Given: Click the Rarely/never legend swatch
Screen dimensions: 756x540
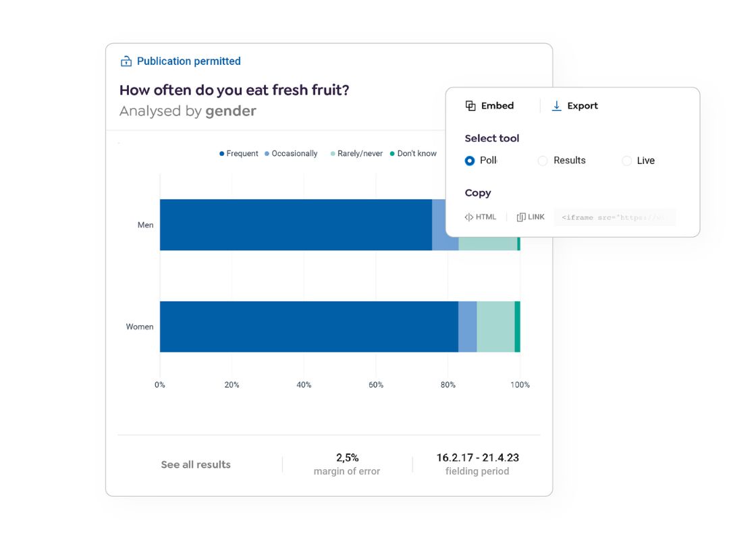Looking at the screenshot, I should coord(333,154).
